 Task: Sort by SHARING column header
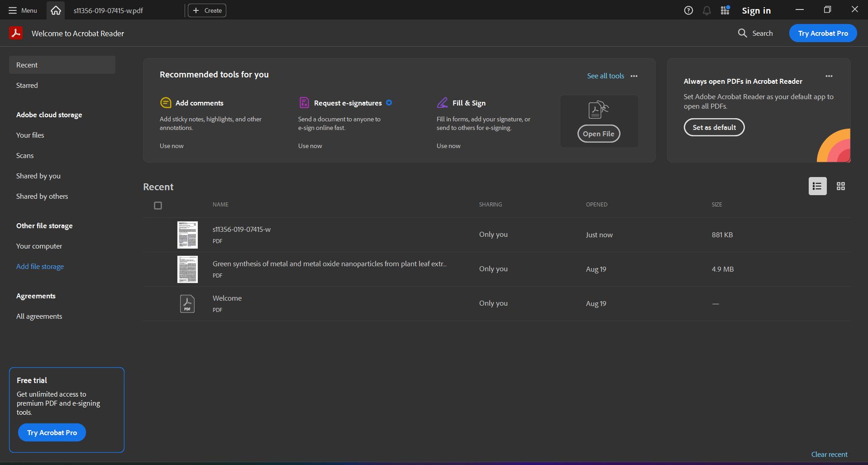[491, 205]
